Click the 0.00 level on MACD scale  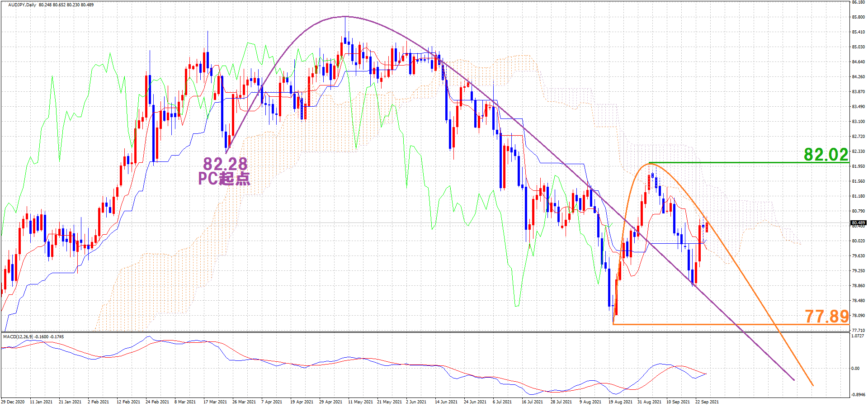coord(855,369)
